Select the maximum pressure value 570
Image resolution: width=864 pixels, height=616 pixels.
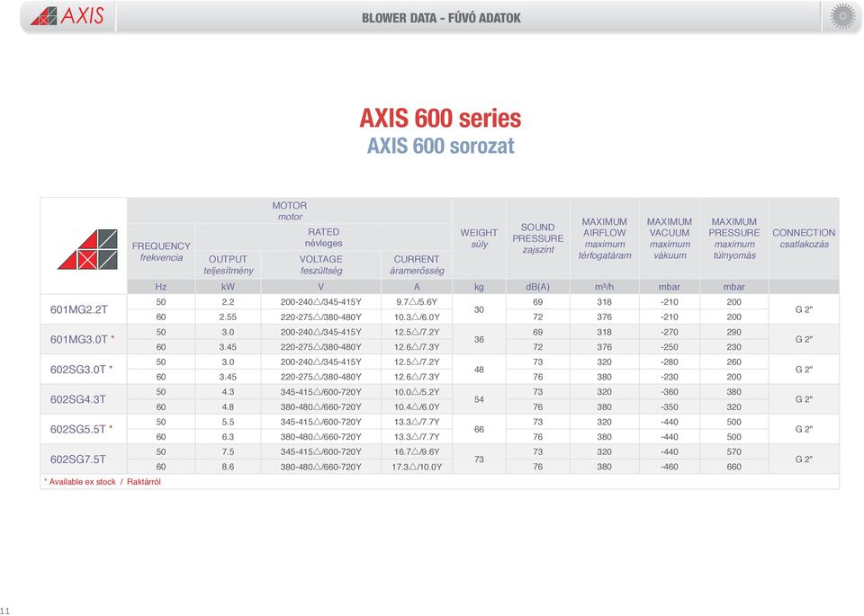(734, 452)
